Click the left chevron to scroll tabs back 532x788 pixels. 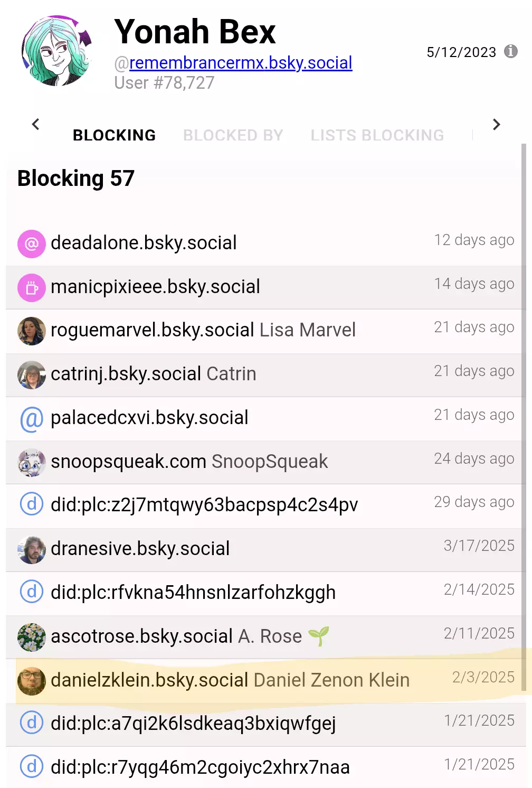35,125
